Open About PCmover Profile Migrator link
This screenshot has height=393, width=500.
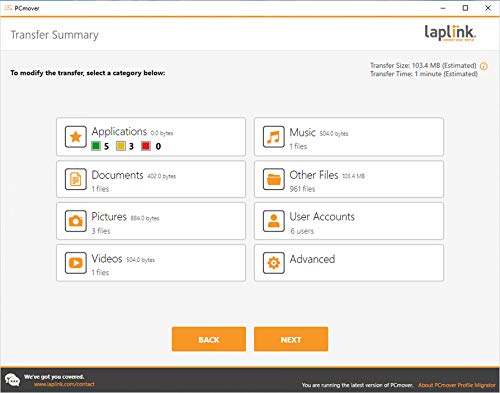point(457,385)
